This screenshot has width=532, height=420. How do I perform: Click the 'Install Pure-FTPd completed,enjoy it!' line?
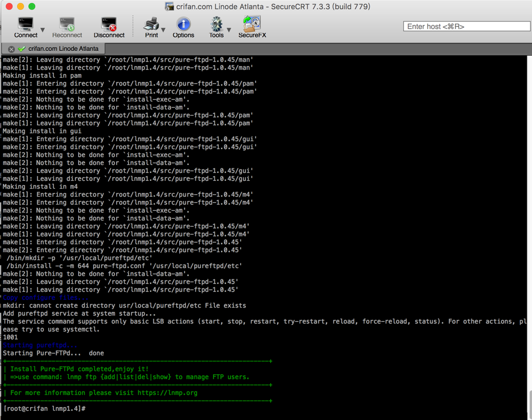[79, 369]
